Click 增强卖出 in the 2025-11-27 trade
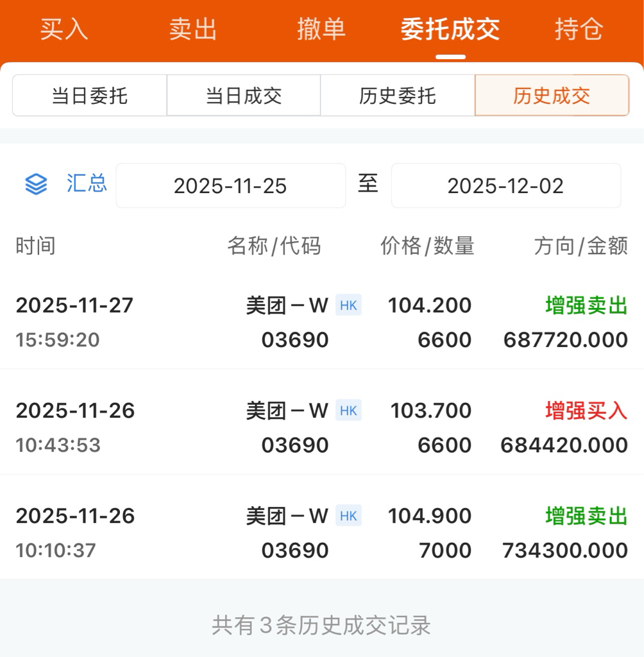The height and width of the screenshot is (657, 644). (587, 305)
